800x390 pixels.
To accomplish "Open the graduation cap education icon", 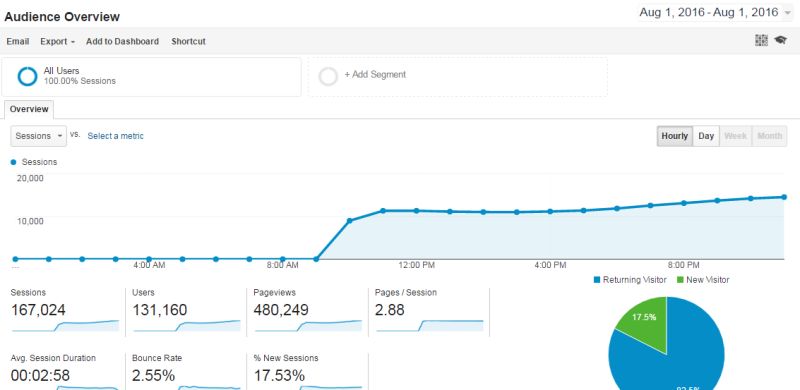I will (x=780, y=40).
